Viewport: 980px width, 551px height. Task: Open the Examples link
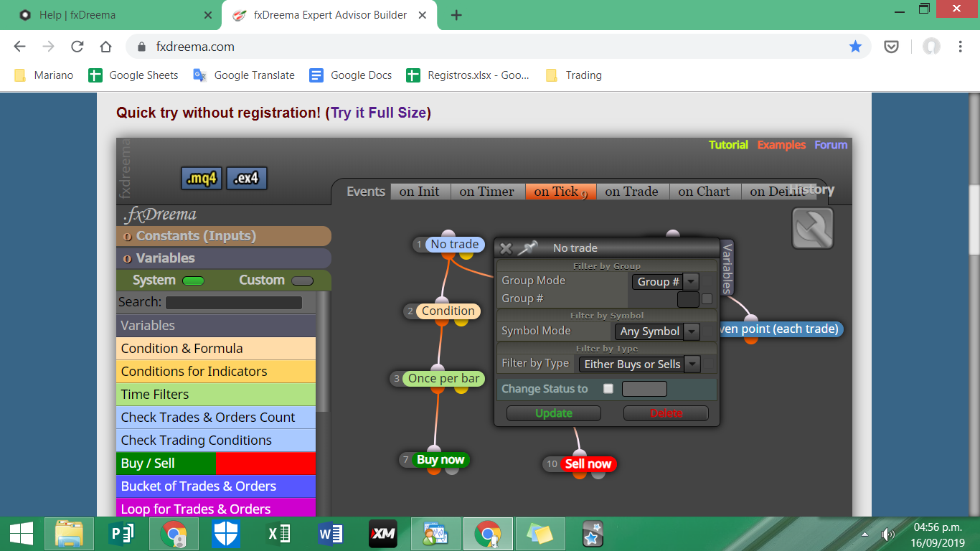coord(781,145)
